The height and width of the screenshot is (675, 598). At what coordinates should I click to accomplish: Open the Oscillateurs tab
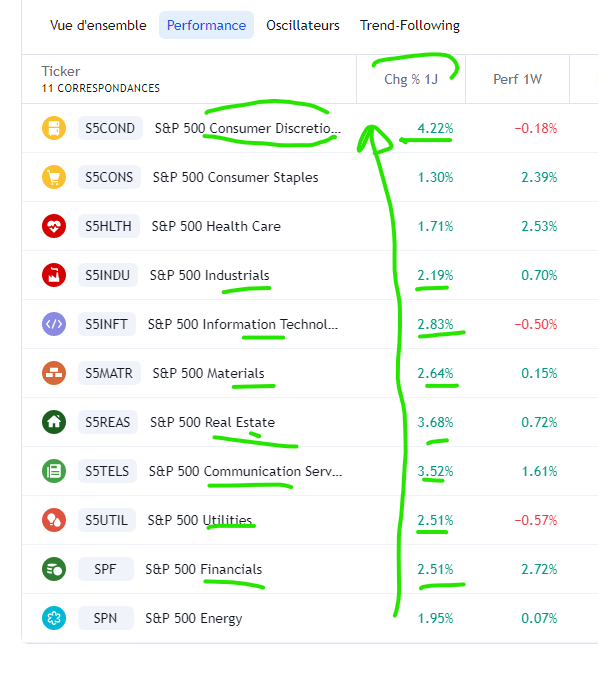303,25
